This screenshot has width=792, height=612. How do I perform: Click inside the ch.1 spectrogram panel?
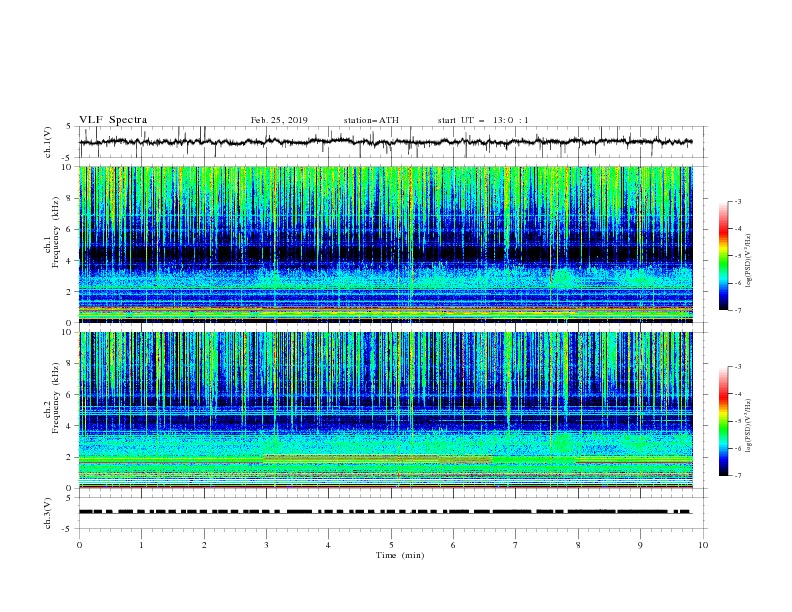tap(386, 244)
